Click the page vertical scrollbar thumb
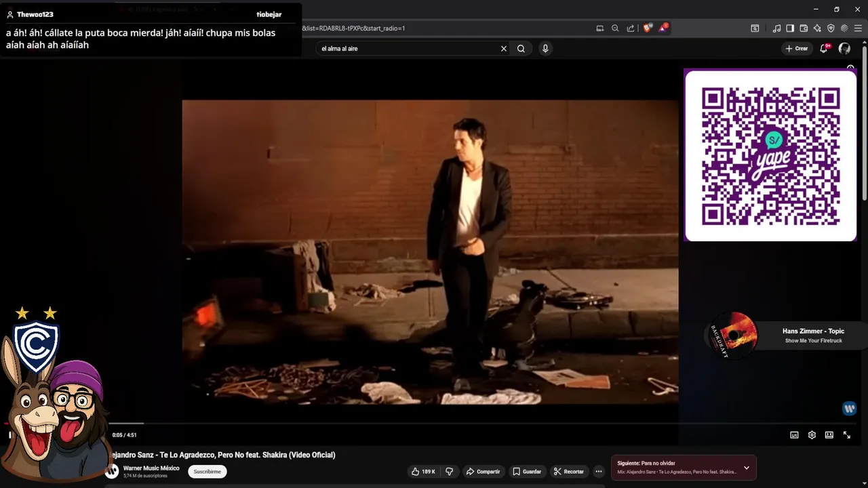The height and width of the screenshot is (488, 868). coord(864,122)
